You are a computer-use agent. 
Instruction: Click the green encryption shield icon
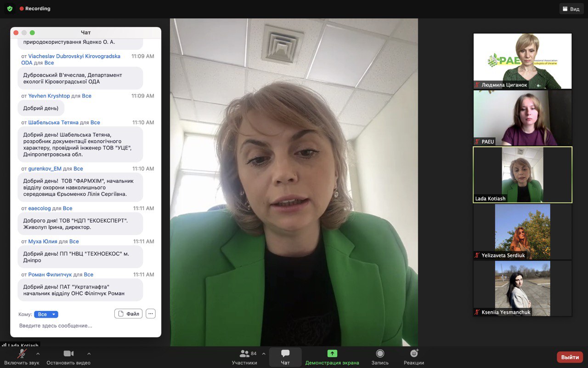tap(10, 9)
